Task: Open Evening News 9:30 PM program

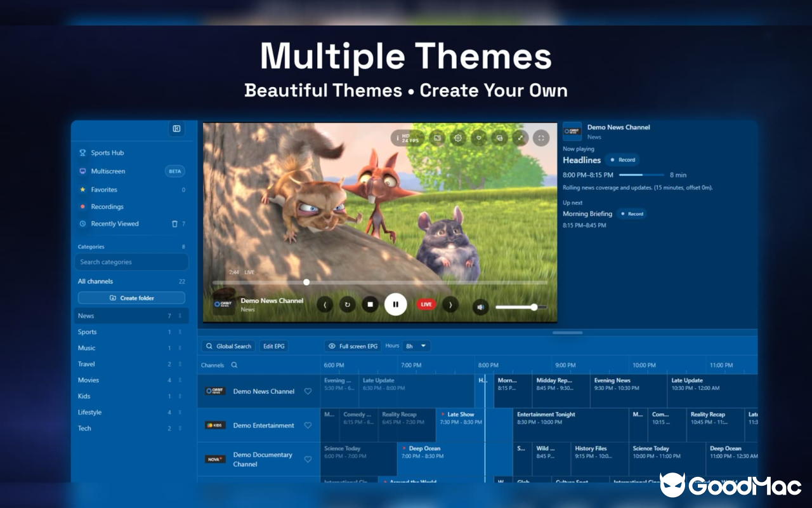Action: pyautogui.click(x=628, y=391)
